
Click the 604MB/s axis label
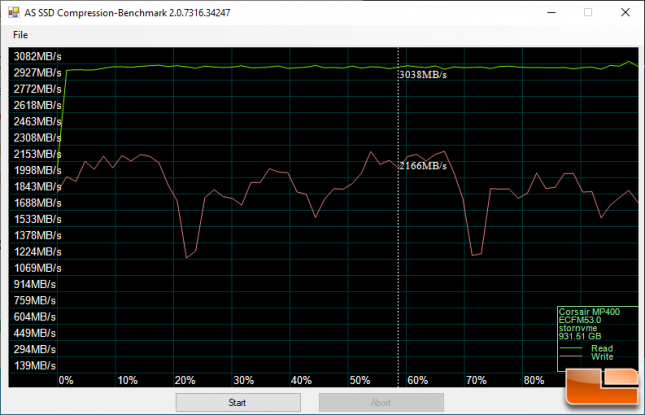(35, 317)
